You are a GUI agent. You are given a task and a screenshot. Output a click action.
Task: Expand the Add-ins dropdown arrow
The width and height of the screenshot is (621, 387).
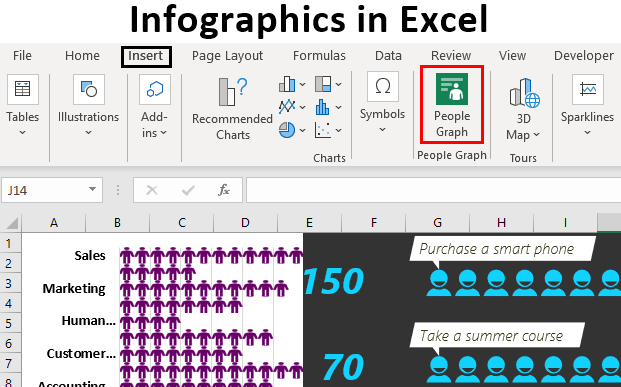(164, 133)
